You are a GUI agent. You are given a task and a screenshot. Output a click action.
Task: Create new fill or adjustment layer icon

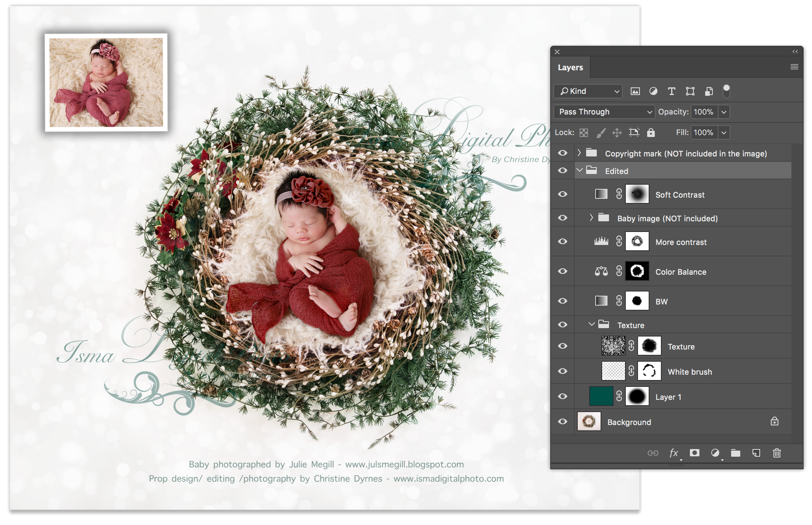[x=715, y=453]
